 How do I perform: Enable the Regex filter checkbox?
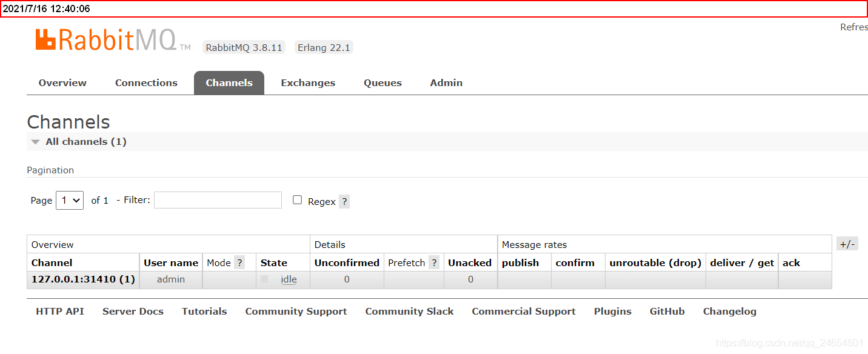click(298, 200)
